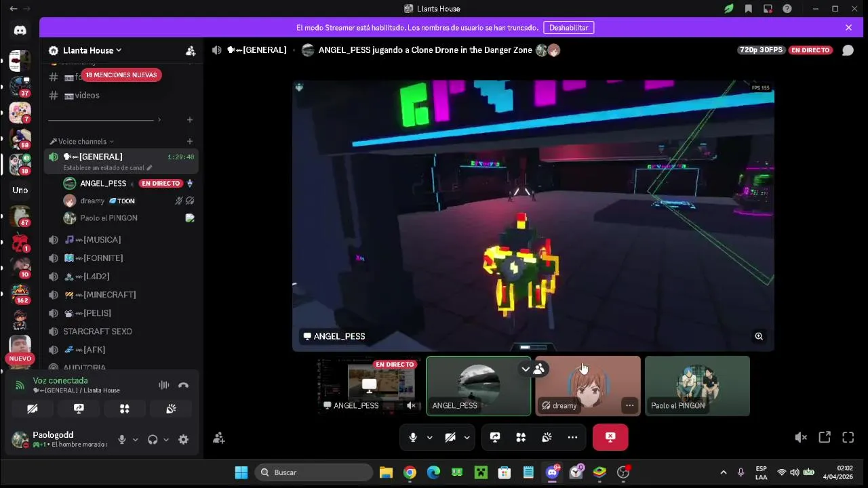The width and height of the screenshot is (868, 488).
Task: Click Deshabilitar to disable Streamer mode
Action: pos(568,28)
